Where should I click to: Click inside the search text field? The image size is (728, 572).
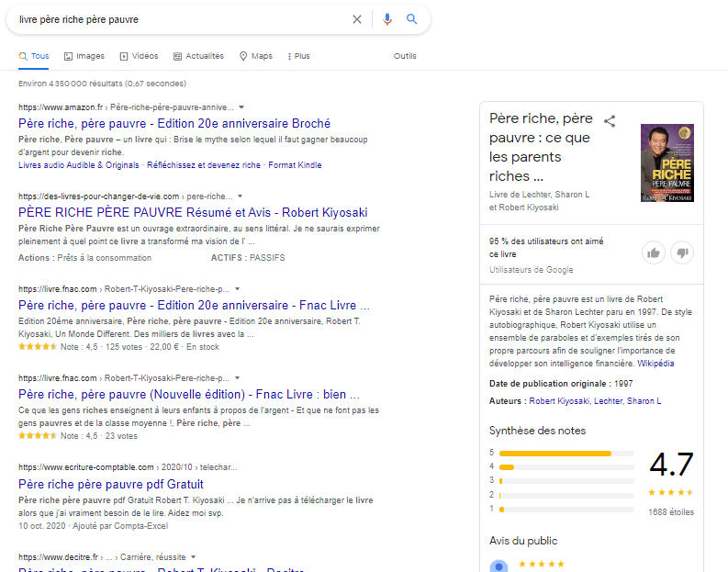click(181, 19)
